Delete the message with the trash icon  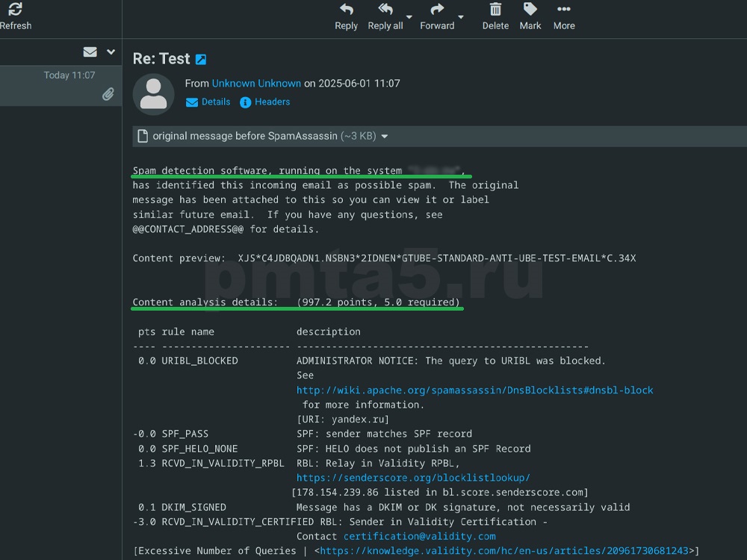point(495,9)
